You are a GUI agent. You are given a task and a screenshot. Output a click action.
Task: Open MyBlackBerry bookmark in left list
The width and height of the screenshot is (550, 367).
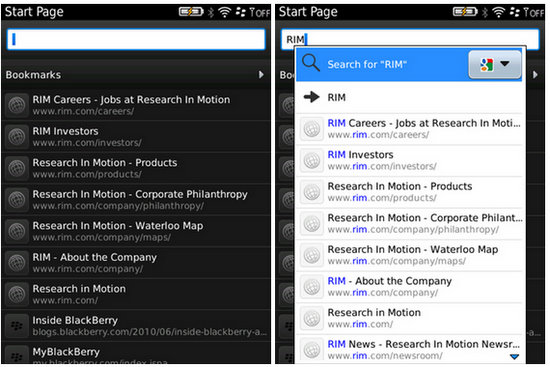coord(136,354)
